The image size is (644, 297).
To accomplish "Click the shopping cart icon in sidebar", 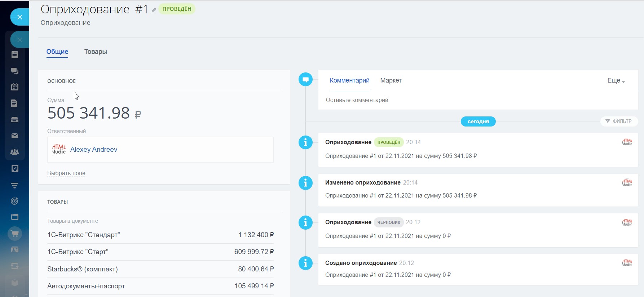I will point(15,234).
